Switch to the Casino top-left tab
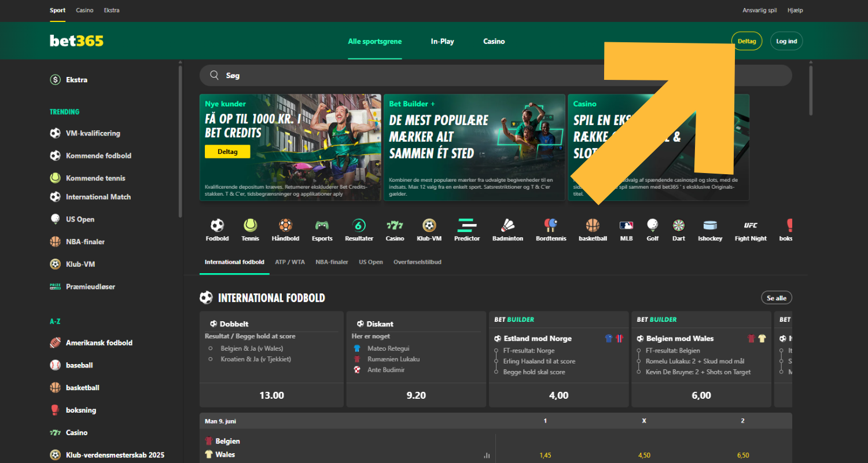The height and width of the screenshot is (463, 868). [x=84, y=10]
